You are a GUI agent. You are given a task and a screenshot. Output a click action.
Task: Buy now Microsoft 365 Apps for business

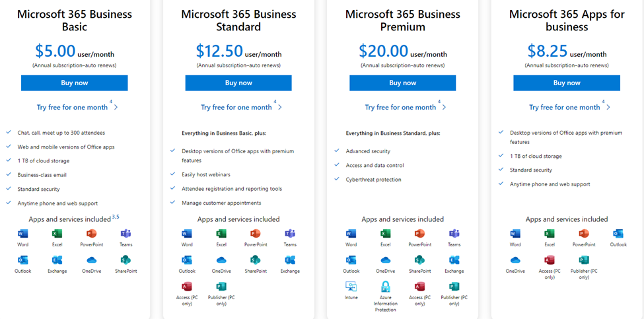coord(567,83)
